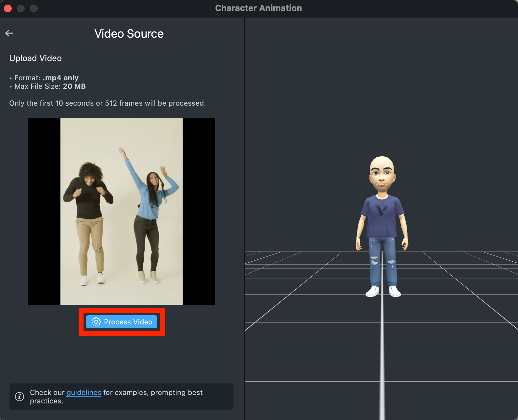The width and height of the screenshot is (518, 420).
Task: Click the "20 MB" max file size text
Action: 74,86
